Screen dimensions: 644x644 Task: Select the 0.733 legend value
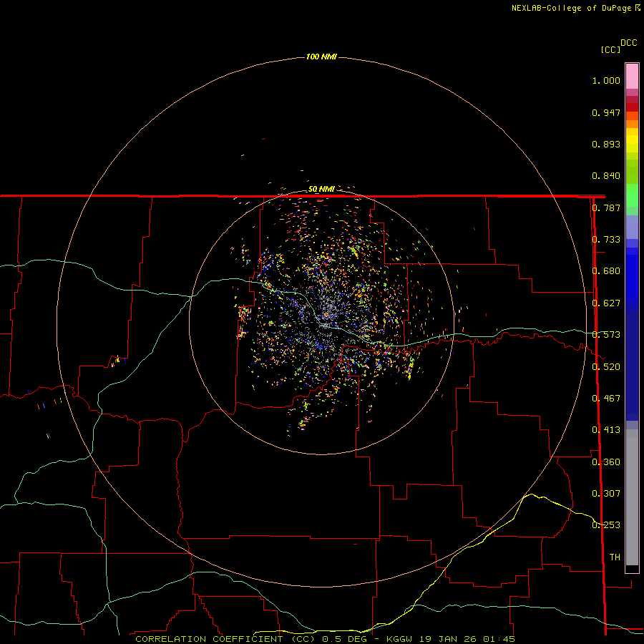606,240
